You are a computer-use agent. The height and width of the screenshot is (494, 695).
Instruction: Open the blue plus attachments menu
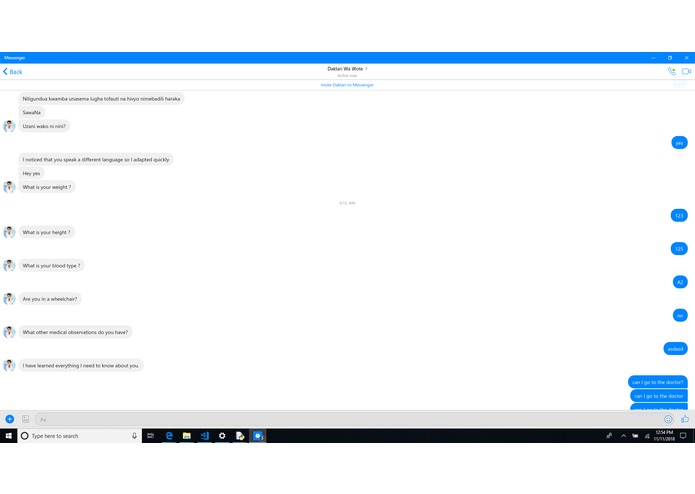pos(10,419)
